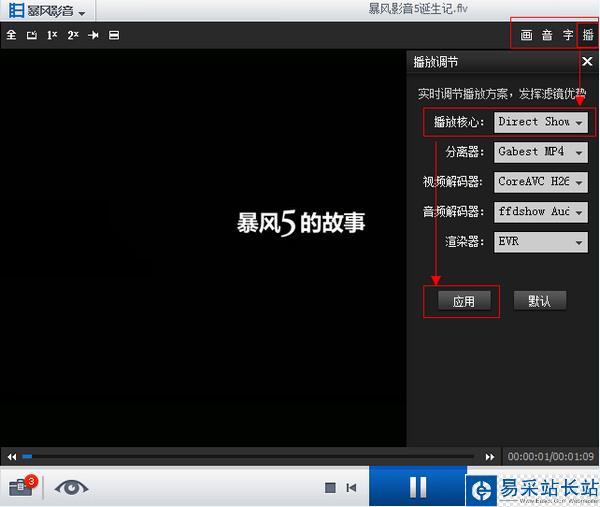This screenshot has height=507, width=600.
Task: Open the 播 playback adjustment tab
Action: [x=588, y=35]
